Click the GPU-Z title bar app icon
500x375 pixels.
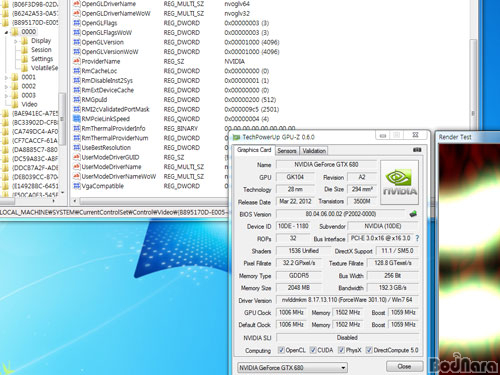point(236,137)
